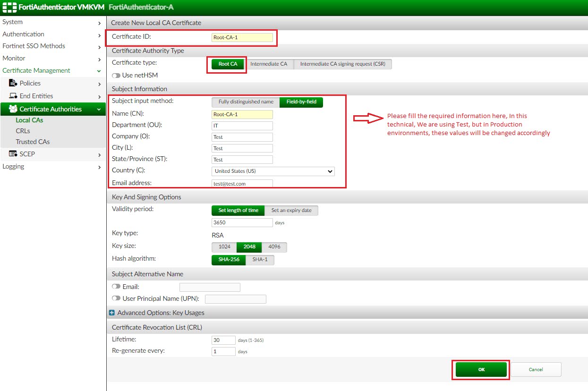Viewport: 588px width, 391px height.
Task: Click the State/Province (ST) field
Action: point(242,160)
